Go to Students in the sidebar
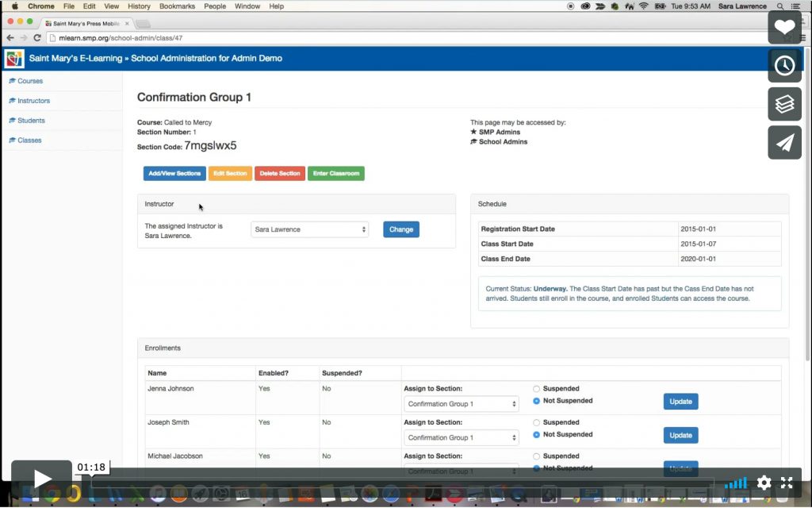 click(x=31, y=121)
